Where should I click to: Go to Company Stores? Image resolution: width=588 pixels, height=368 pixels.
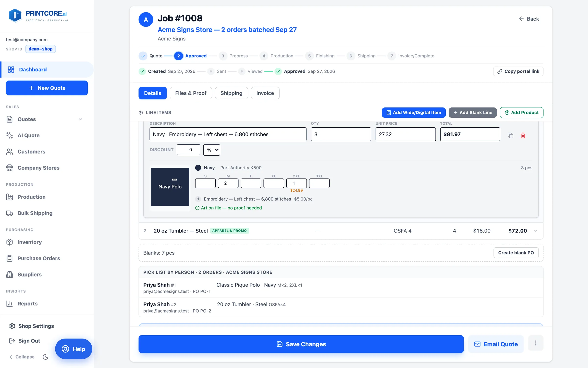point(38,168)
